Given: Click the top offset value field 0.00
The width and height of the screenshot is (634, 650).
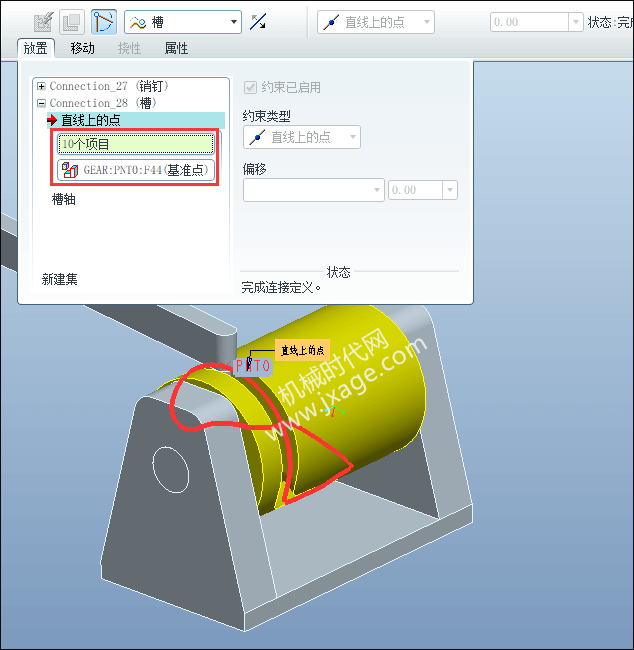Looking at the screenshot, I should (x=529, y=22).
